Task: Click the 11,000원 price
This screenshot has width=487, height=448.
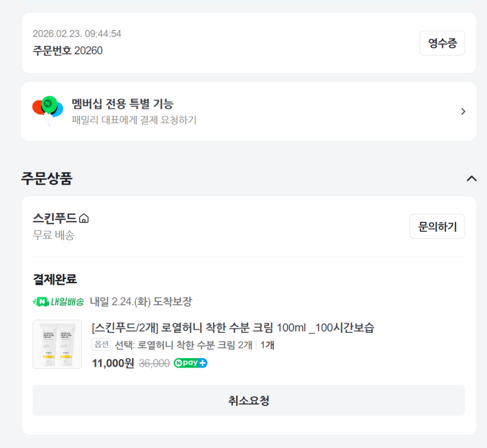Action: 113,363
